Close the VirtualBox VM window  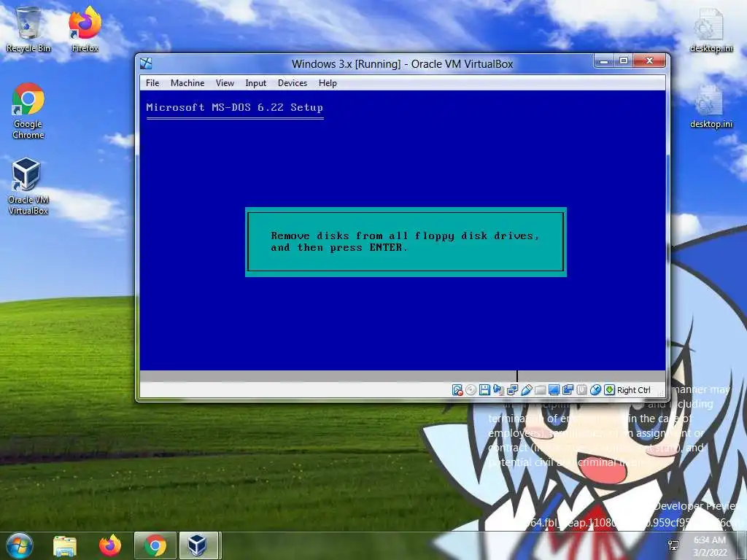(649, 61)
